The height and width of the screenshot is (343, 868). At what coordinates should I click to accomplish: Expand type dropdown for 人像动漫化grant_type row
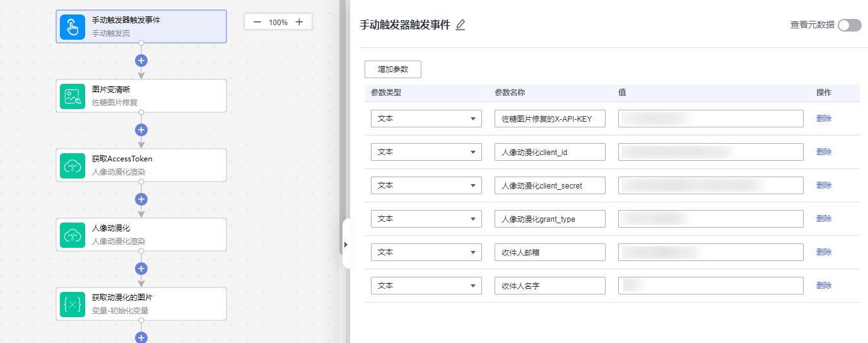coord(426,219)
